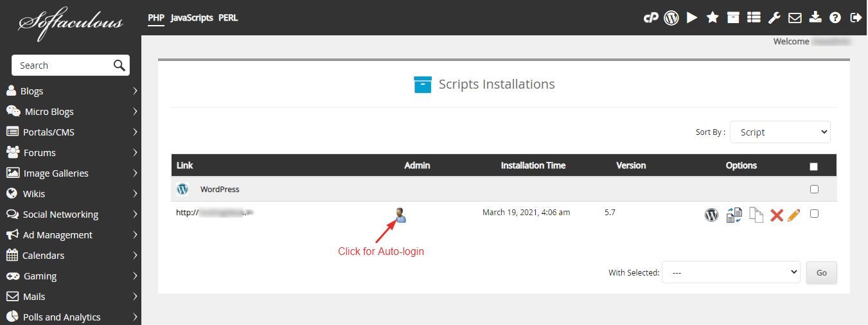This screenshot has width=868, height=325.
Task: Switch to the JavaScripts tab
Action: pos(191,18)
